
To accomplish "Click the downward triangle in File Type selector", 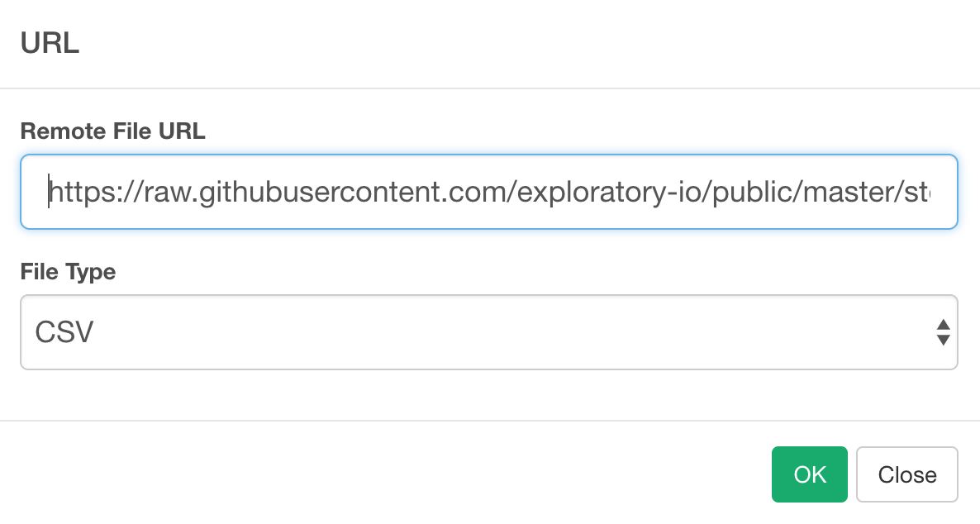I will click(x=943, y=340).
